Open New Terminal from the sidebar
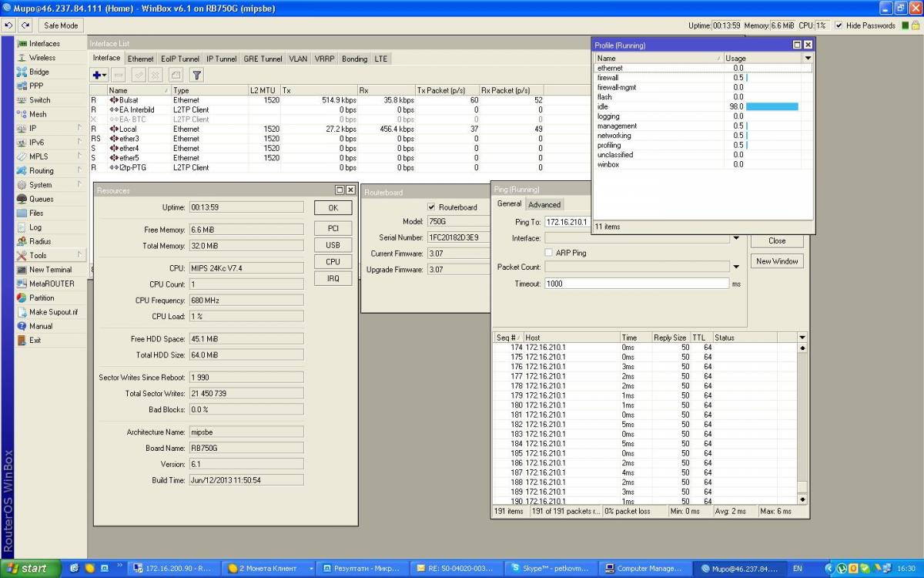 click(50, 270)
